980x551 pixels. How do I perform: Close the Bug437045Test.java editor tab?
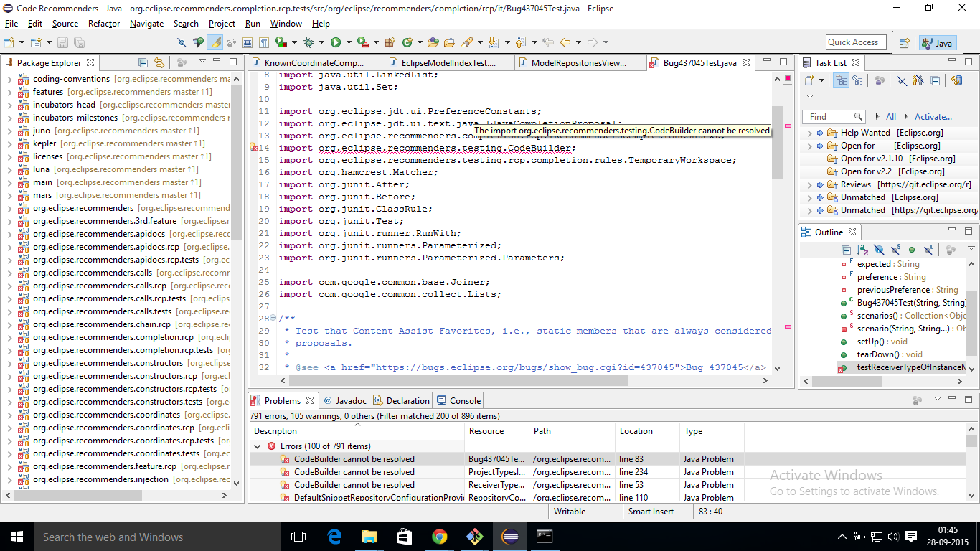(747, 63)
